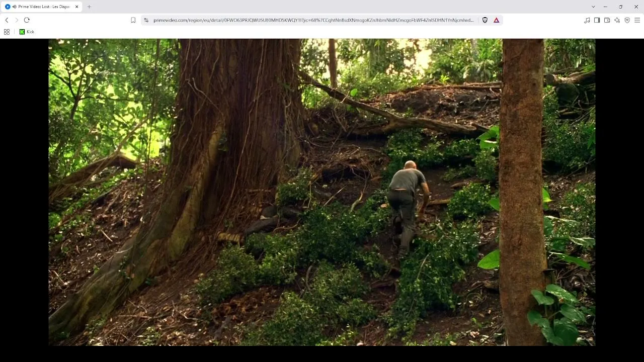This screenshot has width=644, height=362.
Task: Minimize the browser window
Action: coord(605,7)
